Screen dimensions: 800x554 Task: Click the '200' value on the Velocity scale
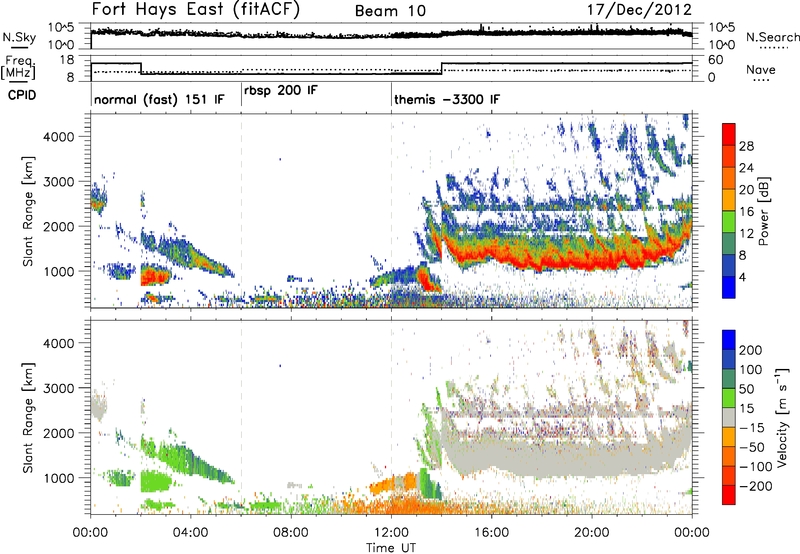[751, 350]
